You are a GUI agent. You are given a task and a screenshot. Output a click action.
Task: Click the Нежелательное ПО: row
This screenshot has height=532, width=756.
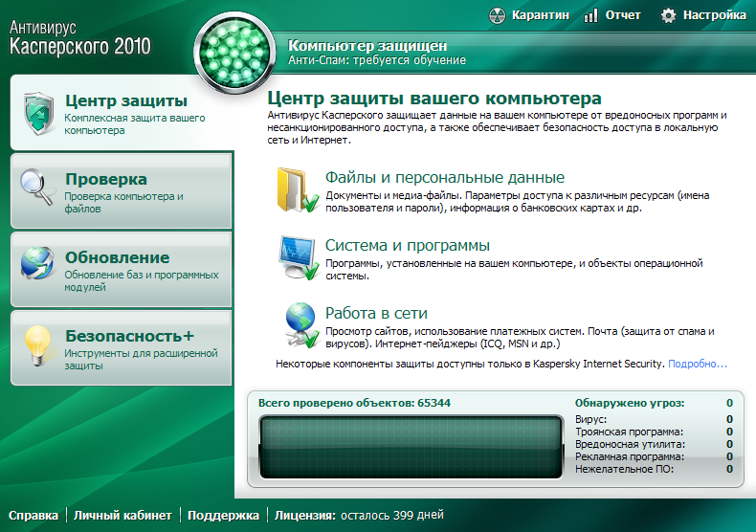(654, 470)
